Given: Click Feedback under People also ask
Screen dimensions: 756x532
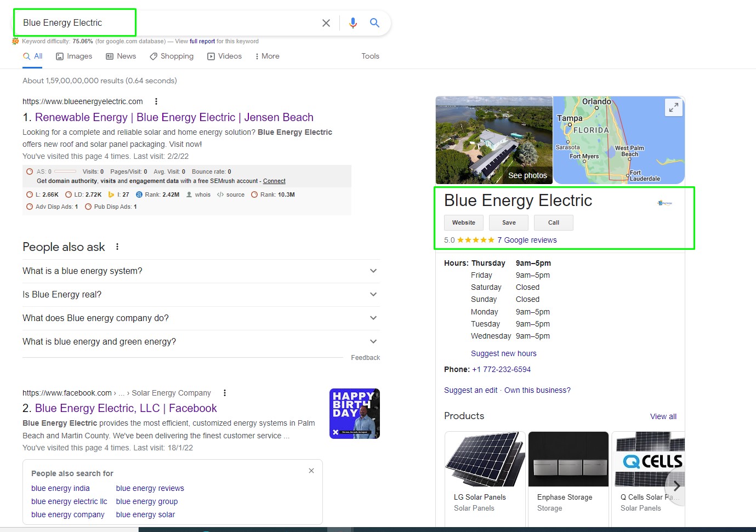Looking at the screenshot, I should point(366,358).
